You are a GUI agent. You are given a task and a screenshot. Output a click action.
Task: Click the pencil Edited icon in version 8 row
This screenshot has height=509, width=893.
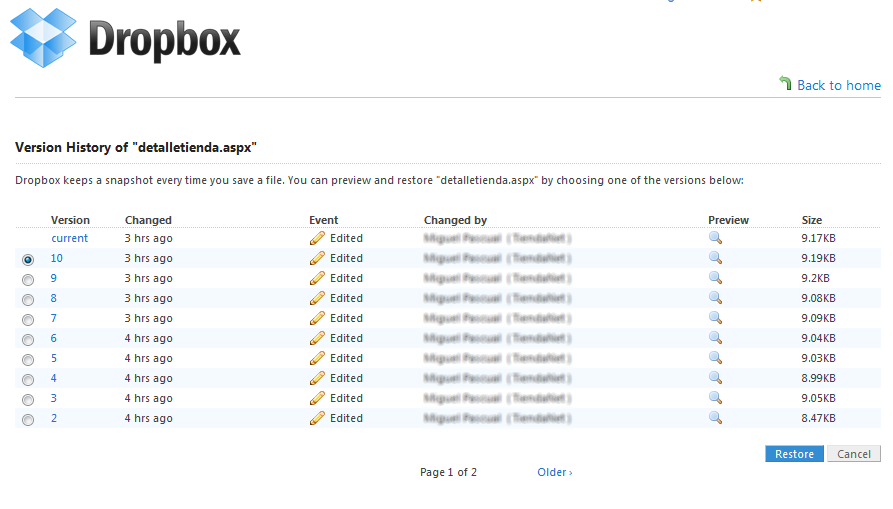(x=317, y=298)
